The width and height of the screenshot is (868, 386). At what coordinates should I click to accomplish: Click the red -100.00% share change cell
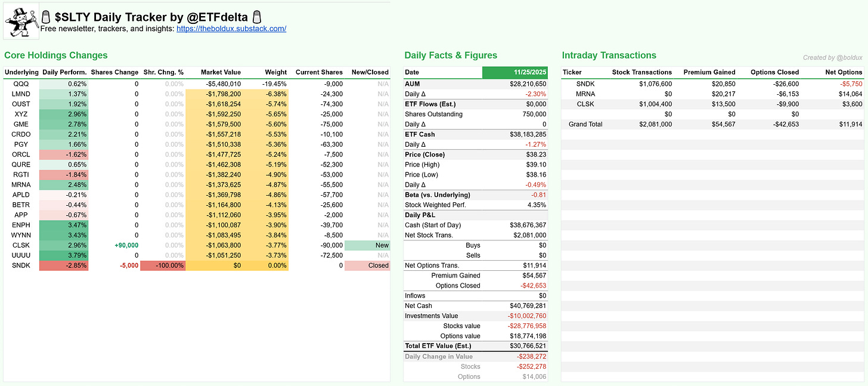[163, 265]
